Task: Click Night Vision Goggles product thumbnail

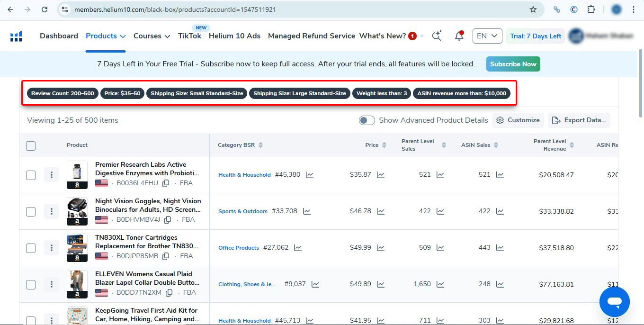Action: pyautogui.click(x=77, y=211)
